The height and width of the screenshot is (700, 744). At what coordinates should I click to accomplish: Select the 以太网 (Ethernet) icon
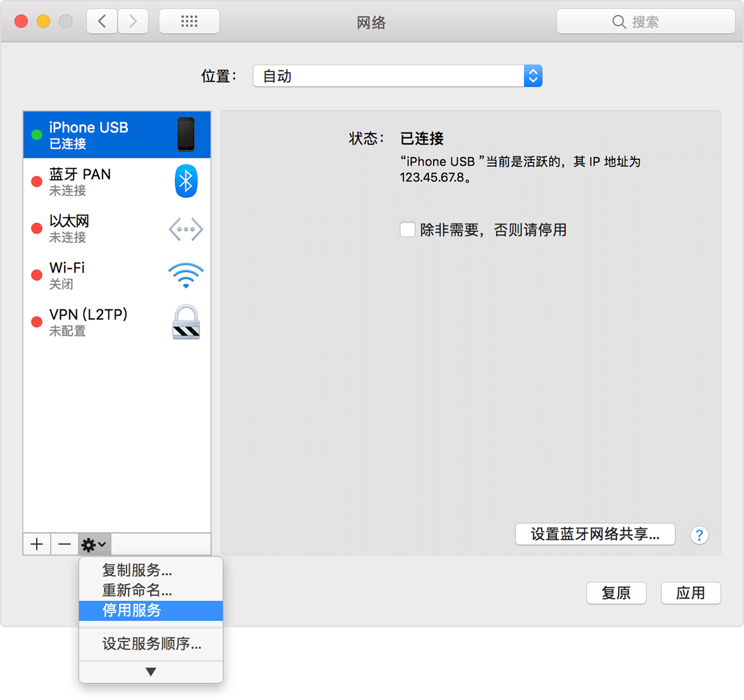tap(185, 228)
